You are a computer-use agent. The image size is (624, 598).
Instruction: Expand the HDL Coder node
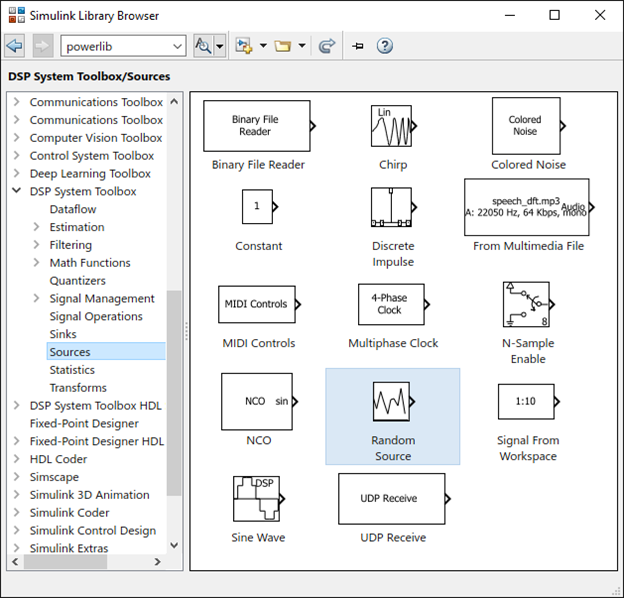coord(17,459)
